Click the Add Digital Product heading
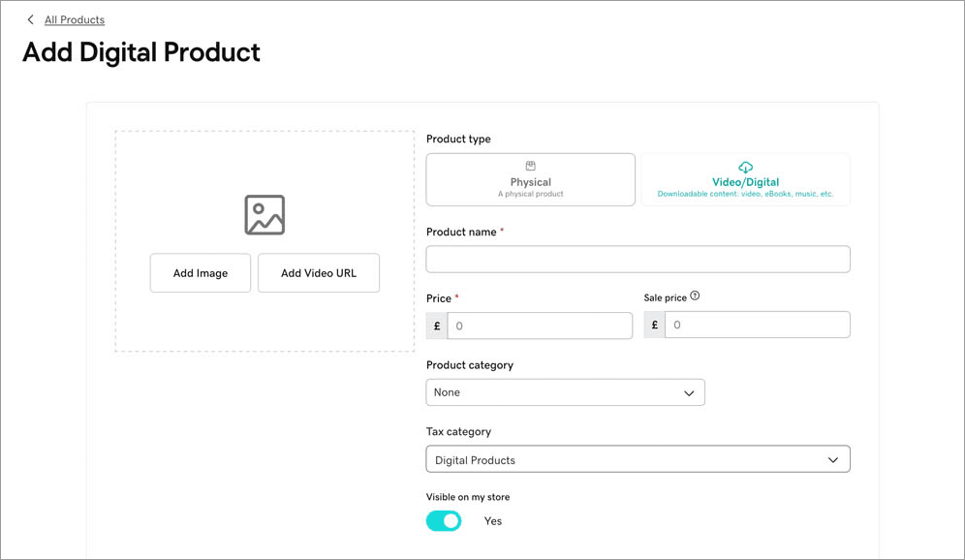The width and height of the screenshot is (965, 560). point(141,52)
